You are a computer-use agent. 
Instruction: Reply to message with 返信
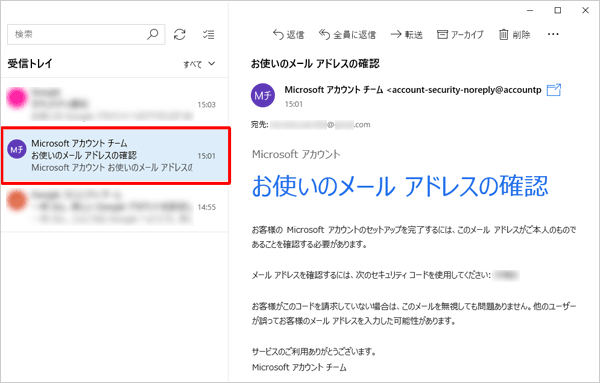pyautogui.click(x=288, y=35)
